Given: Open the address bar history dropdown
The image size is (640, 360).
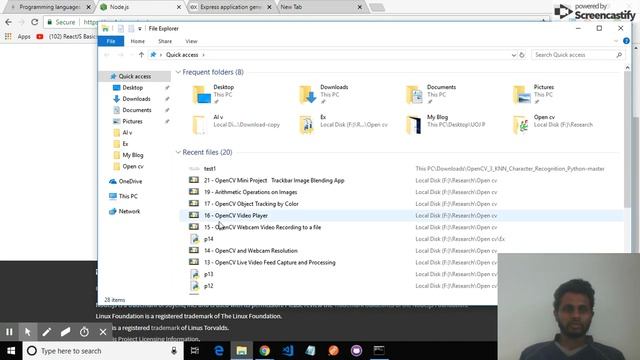Looking at the screenshot, I should [513, 55].
